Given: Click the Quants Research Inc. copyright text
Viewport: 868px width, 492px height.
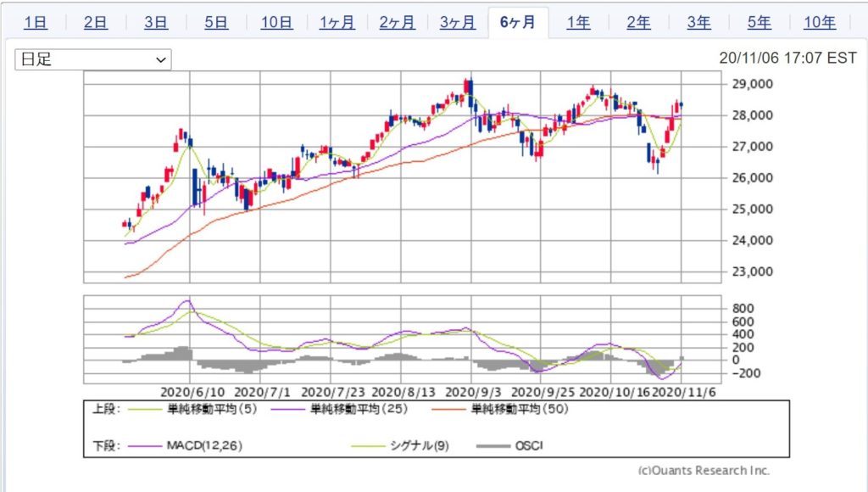Looking at the screenshot, I should click(703, 471).
